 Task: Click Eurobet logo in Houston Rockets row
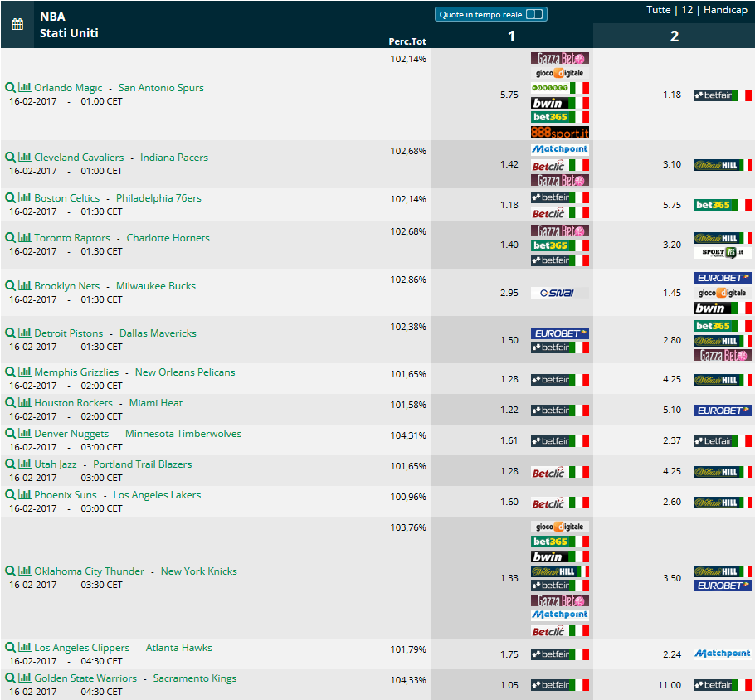point(723,411)
